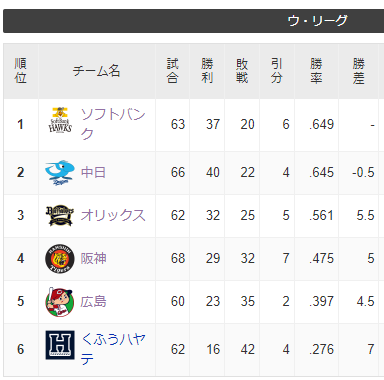384x380 pixels.
Task: Open the くふうハヤテ team link
Action: point(113,349)
